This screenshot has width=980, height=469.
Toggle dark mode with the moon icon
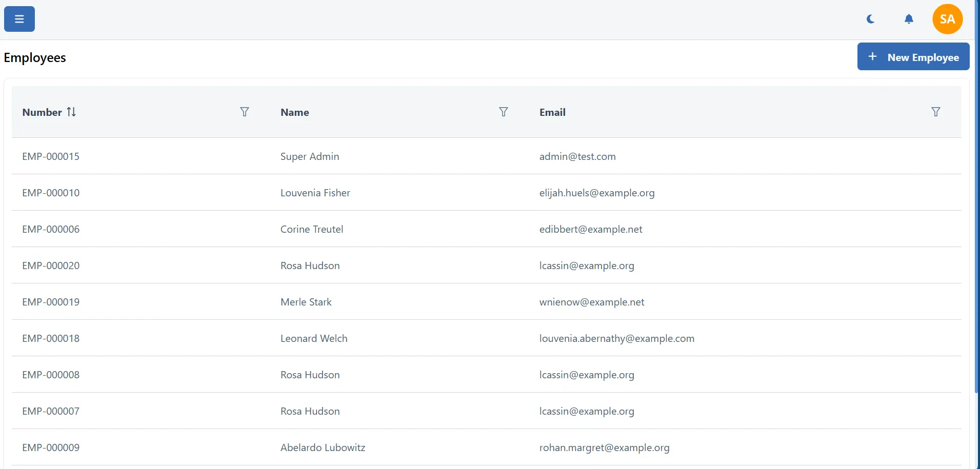pyautogui.click(x=870, y=19)
